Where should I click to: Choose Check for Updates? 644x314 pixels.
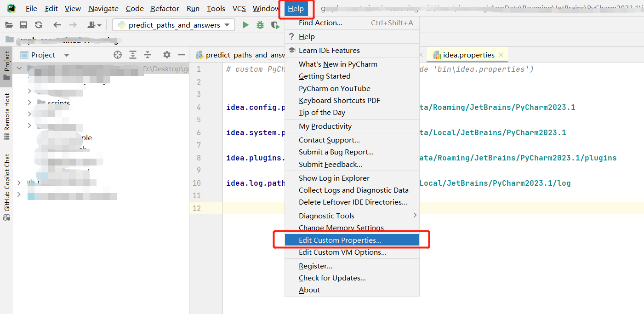352,278
